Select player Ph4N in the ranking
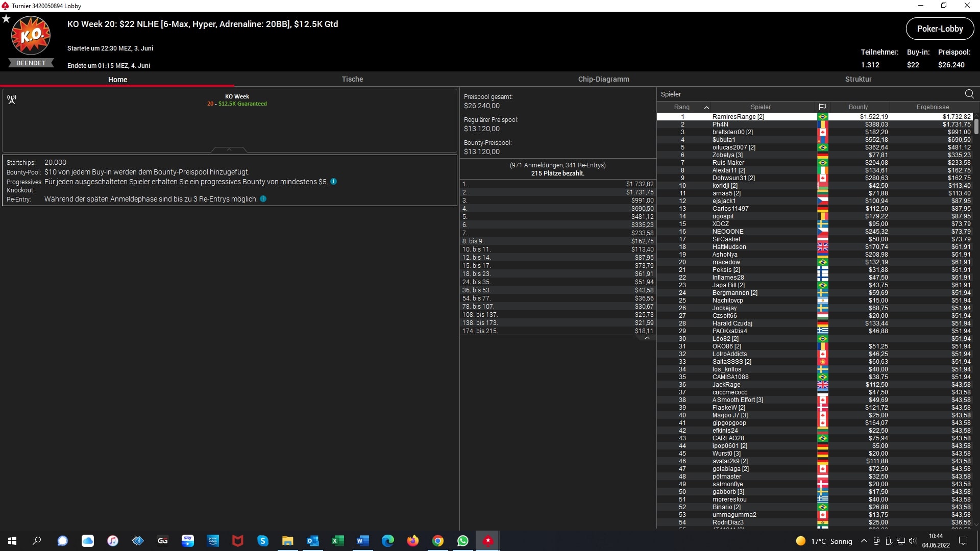The image size is (980, 551). pyautogui.click(x=720, y=124)
